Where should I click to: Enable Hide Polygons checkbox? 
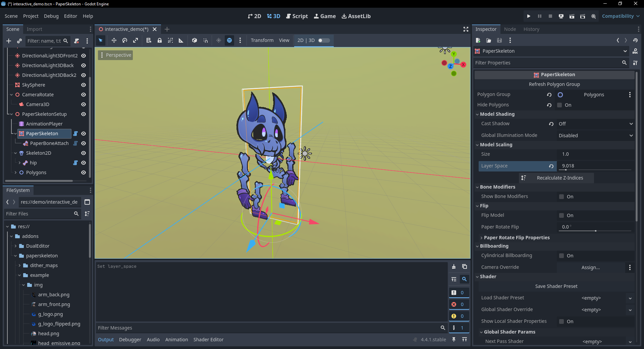point(559,105)
